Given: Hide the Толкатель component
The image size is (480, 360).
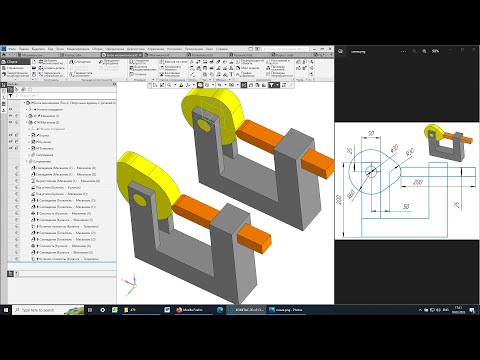Looking at the screenshot, I should (x=11, y=148).
